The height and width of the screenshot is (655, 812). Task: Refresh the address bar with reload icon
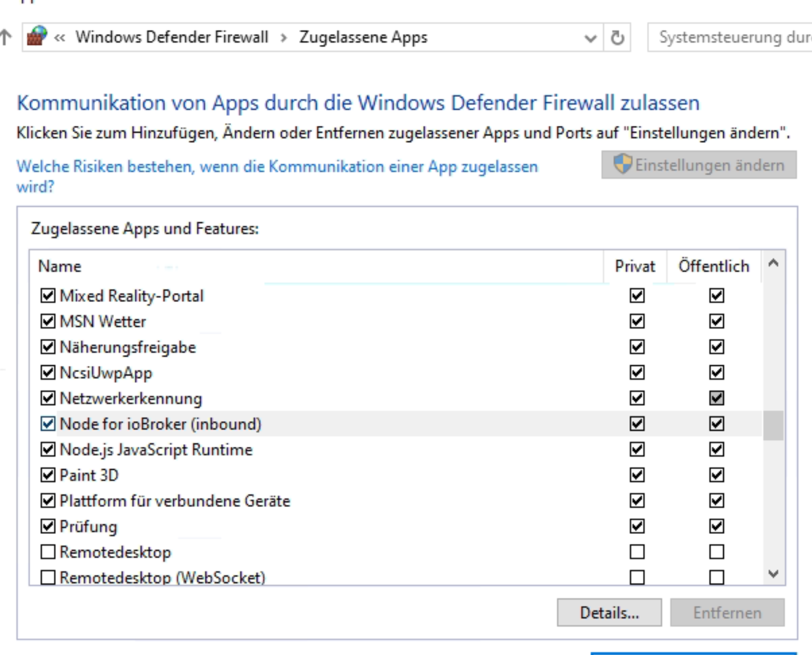[x=617, y=38]
